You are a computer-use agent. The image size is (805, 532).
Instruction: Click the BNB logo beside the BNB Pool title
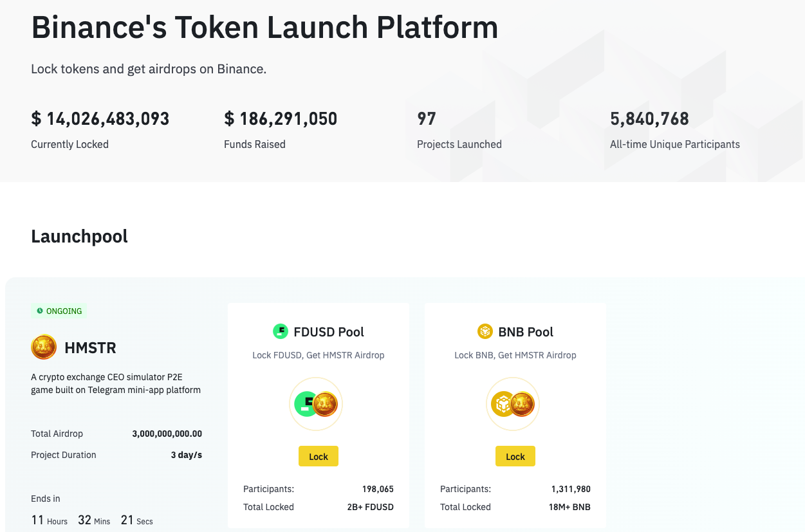click(485, 332)
